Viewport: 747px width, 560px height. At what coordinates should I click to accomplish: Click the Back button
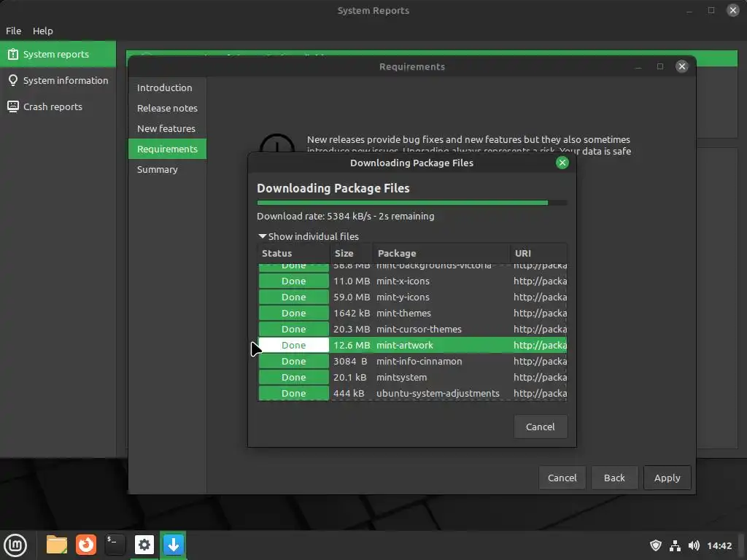(x=614, y=478)
